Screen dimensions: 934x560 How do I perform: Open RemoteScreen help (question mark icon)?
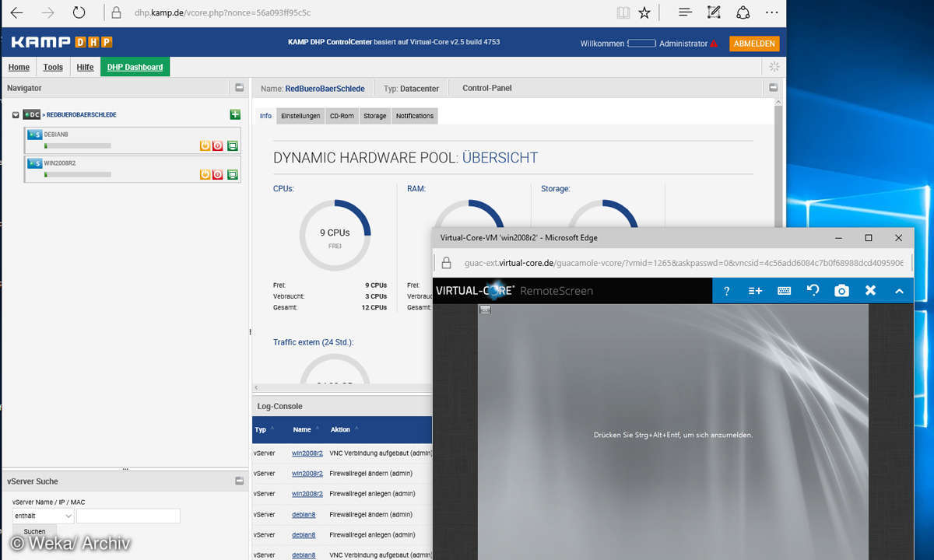[726, 290]
